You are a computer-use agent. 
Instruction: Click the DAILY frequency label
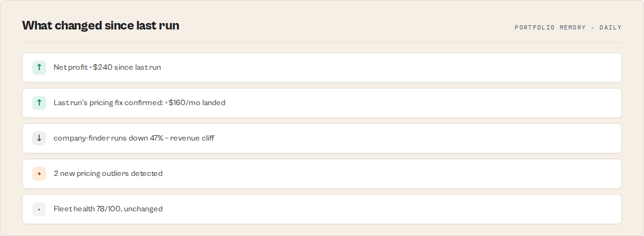click(x=611, y=27)
